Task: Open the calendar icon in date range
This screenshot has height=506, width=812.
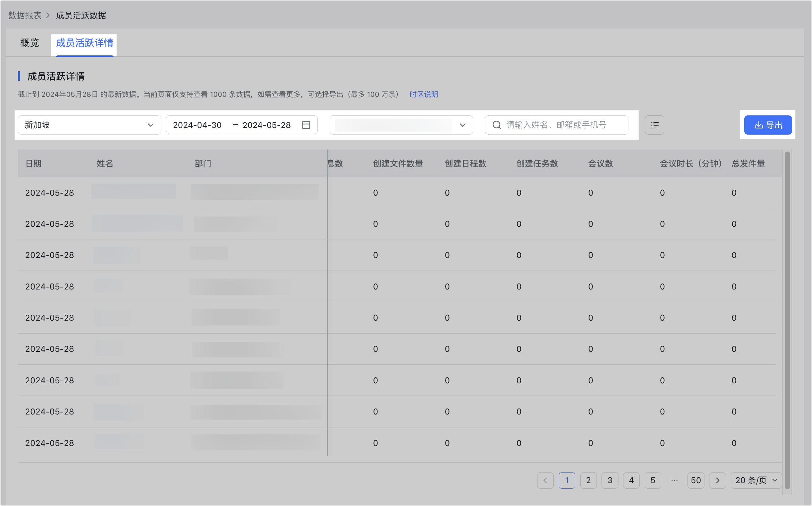Action: [306, 125]
